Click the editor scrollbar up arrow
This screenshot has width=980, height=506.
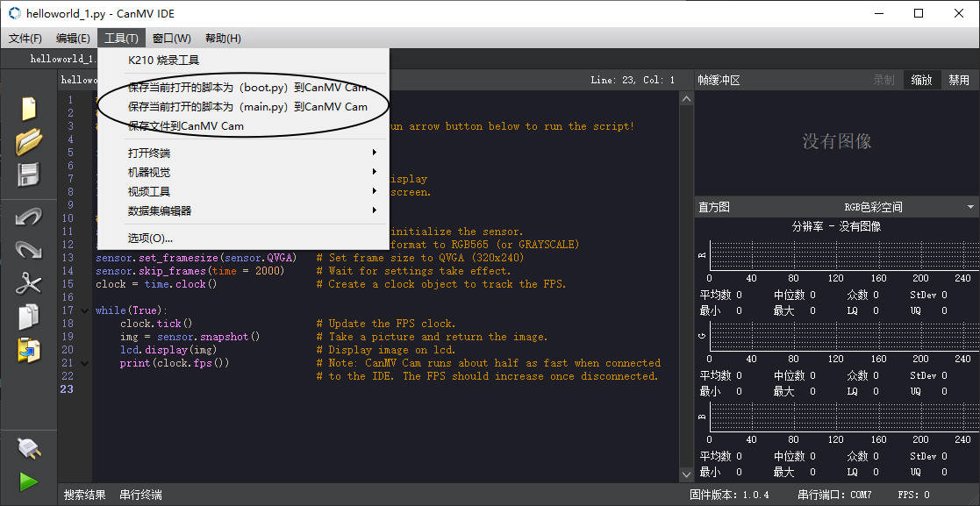coord(685,99)
